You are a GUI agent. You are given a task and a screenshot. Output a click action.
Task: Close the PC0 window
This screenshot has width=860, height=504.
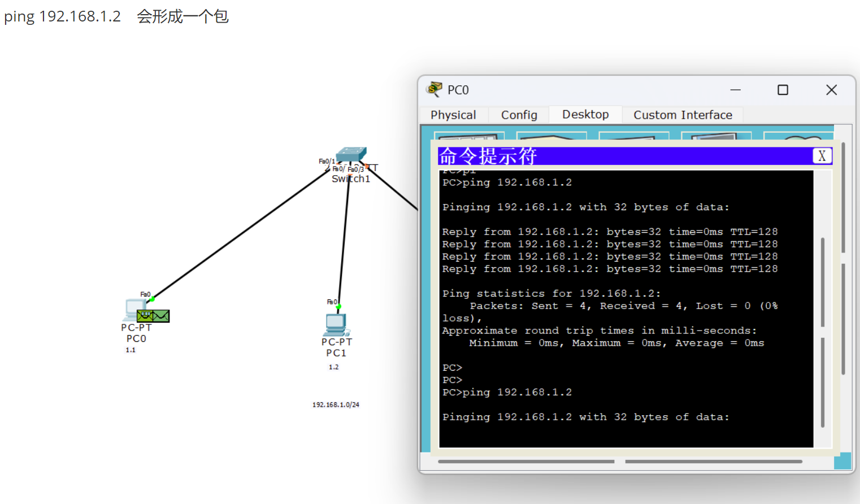coord(831,90)
